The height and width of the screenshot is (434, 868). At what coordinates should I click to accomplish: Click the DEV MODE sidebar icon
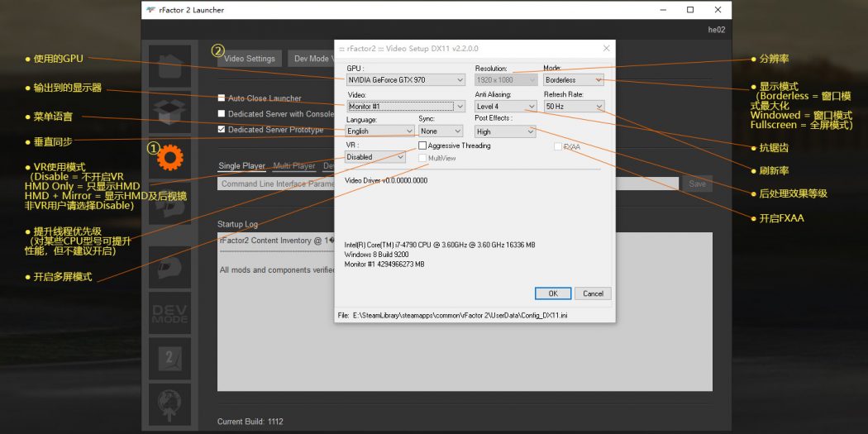tap(169, 313)
